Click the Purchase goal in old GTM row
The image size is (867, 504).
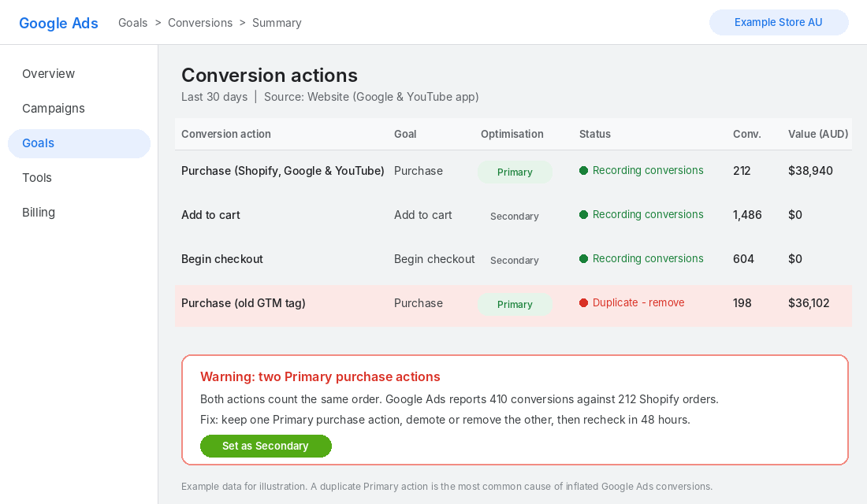point(419,303)
